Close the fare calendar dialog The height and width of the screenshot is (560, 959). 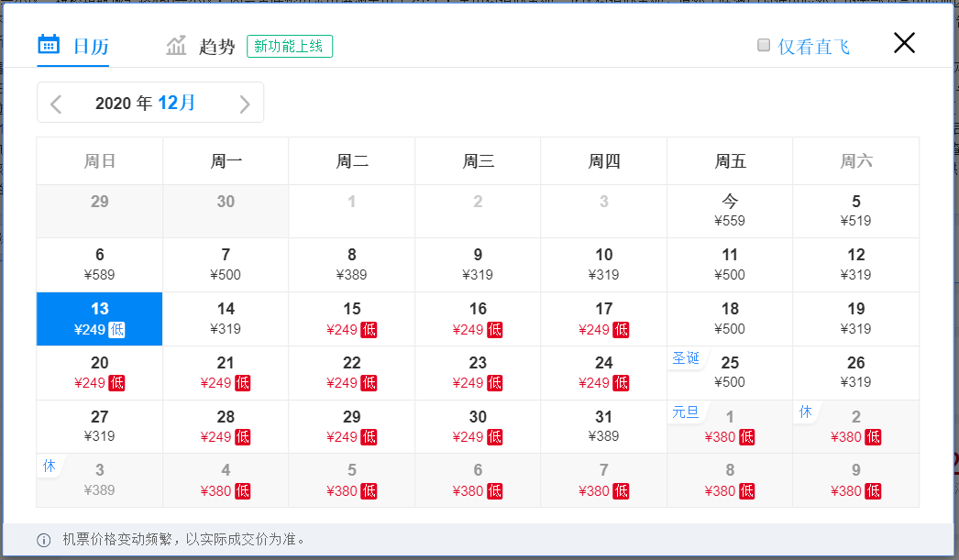pyautogui.click(x=904, y=43)
